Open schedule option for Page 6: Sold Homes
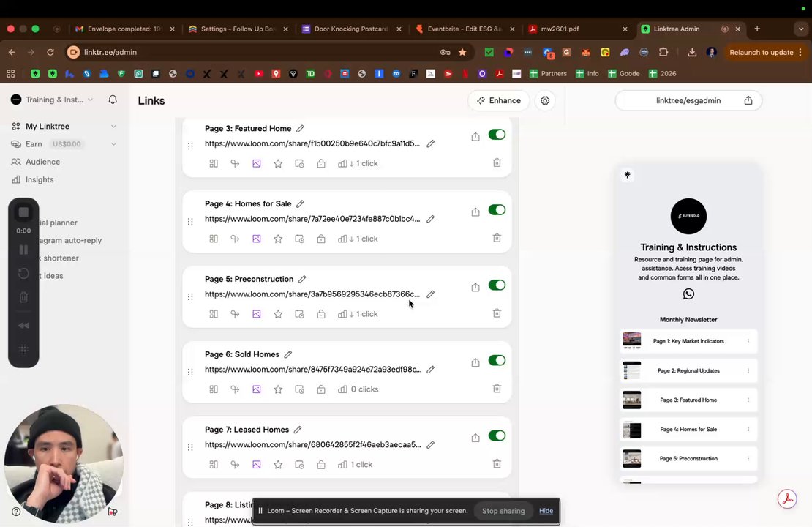812x527 pixels. (x=299, y=389)
